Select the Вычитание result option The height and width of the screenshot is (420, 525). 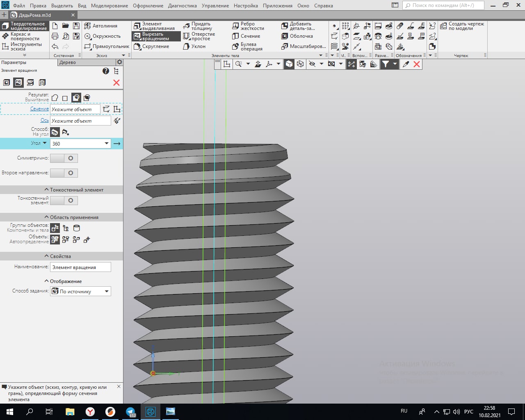coord(76,98)
